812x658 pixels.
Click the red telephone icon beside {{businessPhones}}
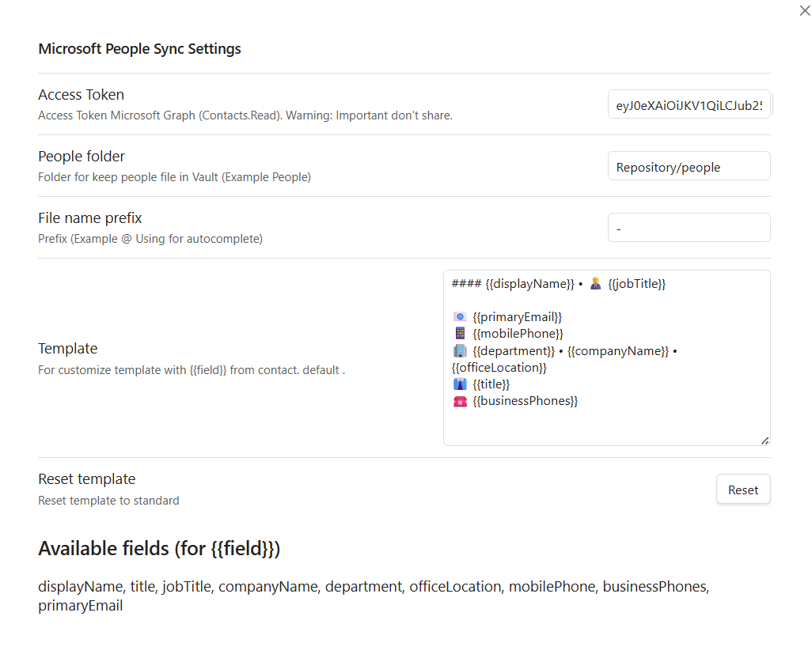(x=459, y=401)
